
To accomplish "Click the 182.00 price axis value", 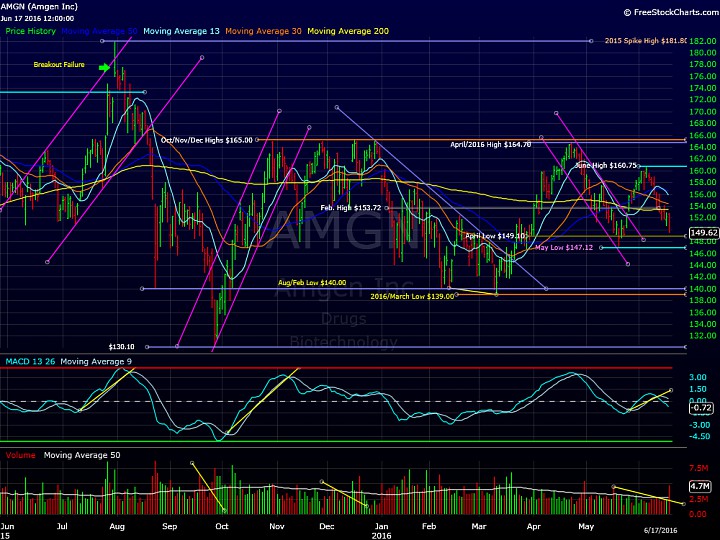I will [703, 41].
